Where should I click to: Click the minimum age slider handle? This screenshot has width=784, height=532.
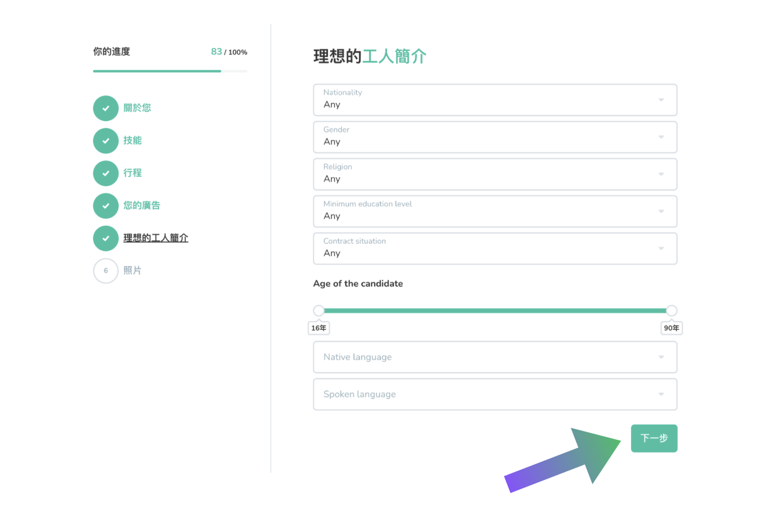(x=319, y=310)
